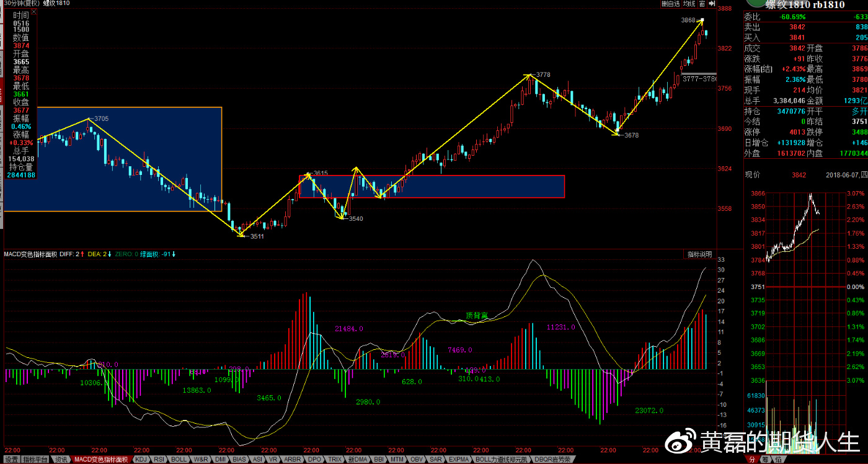The image size is (868, 464).
Task: Click the 3678 low price label
Action: pyautogui.click(x=631, y=135)
